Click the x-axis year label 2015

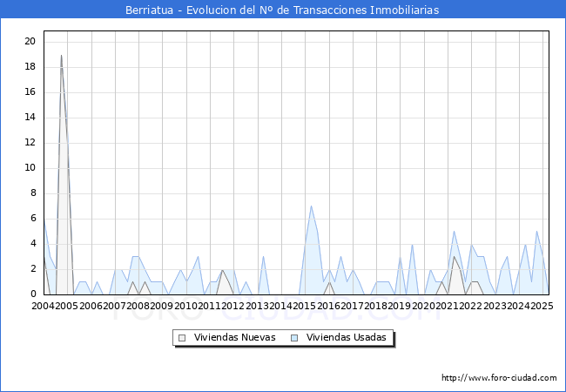pyautogui.click(x=305, y=306)
